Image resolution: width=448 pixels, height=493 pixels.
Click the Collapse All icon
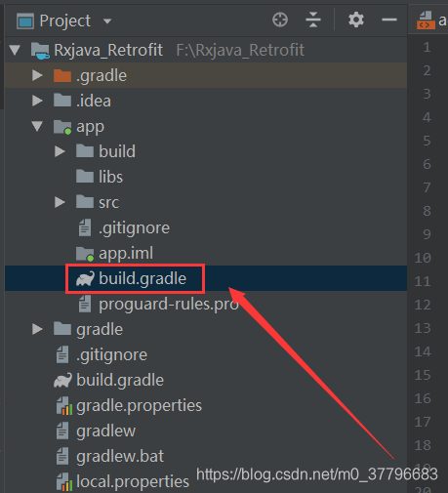point(313,20)
